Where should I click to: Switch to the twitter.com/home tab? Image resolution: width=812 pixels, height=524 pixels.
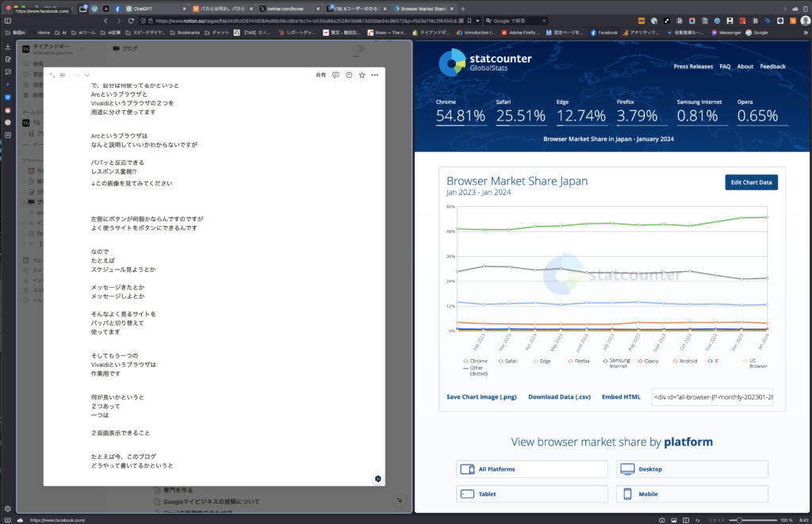pos(289,9)
